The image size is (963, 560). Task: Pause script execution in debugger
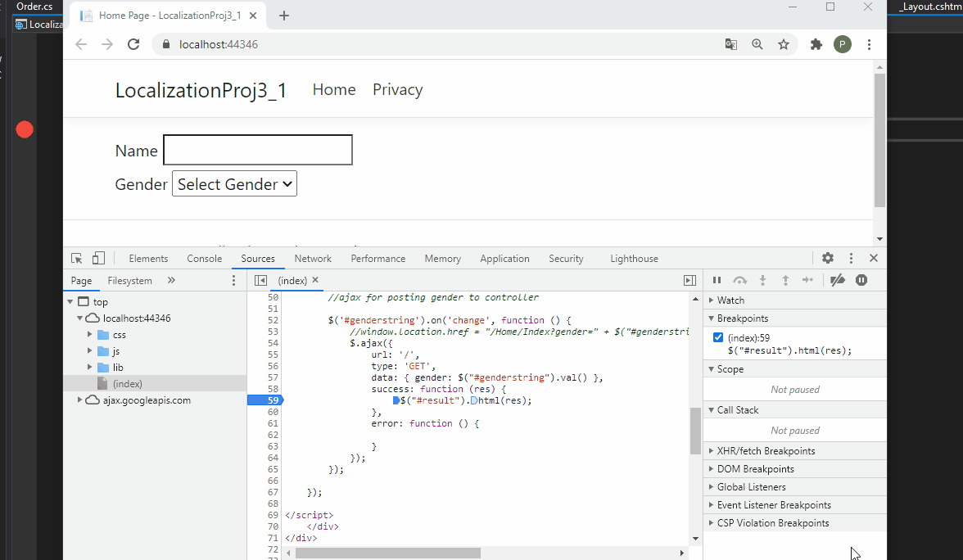(x=717, y=280)
